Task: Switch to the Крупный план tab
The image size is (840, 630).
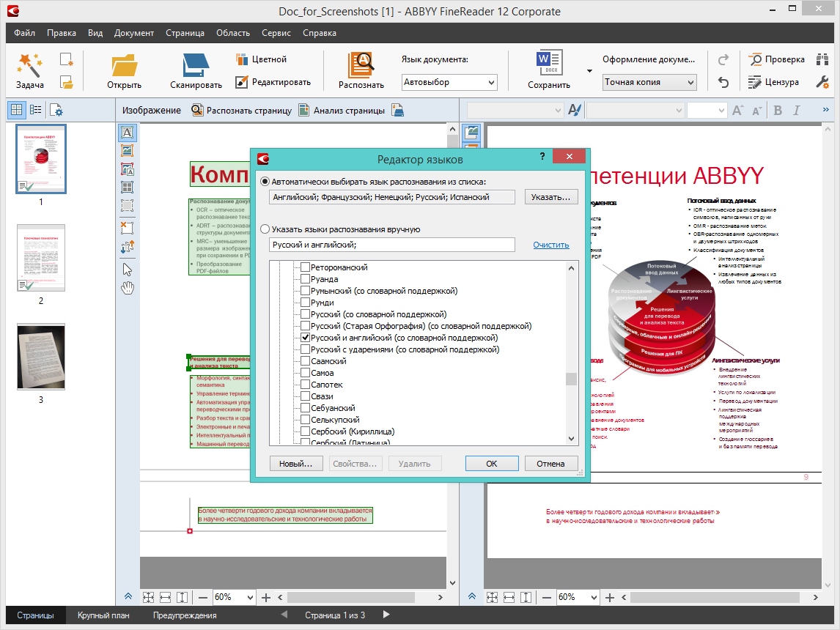Action: pos(103,615)
